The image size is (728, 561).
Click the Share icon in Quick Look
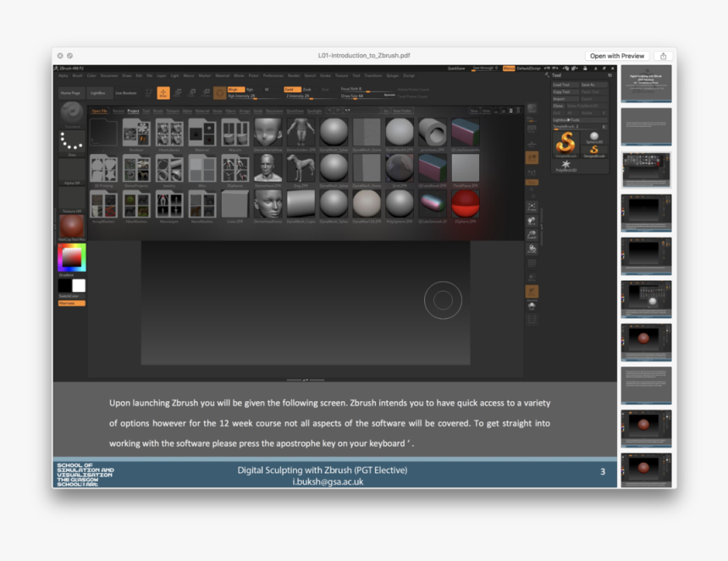pyautogui.click(x=663, y=56)
